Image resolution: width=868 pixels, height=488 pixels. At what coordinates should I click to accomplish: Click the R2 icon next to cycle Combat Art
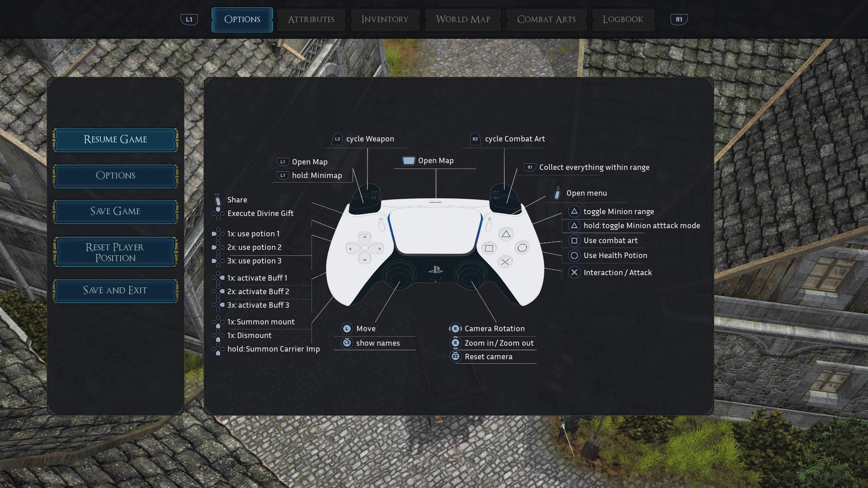pyautogui.click(x=475, y=139)
